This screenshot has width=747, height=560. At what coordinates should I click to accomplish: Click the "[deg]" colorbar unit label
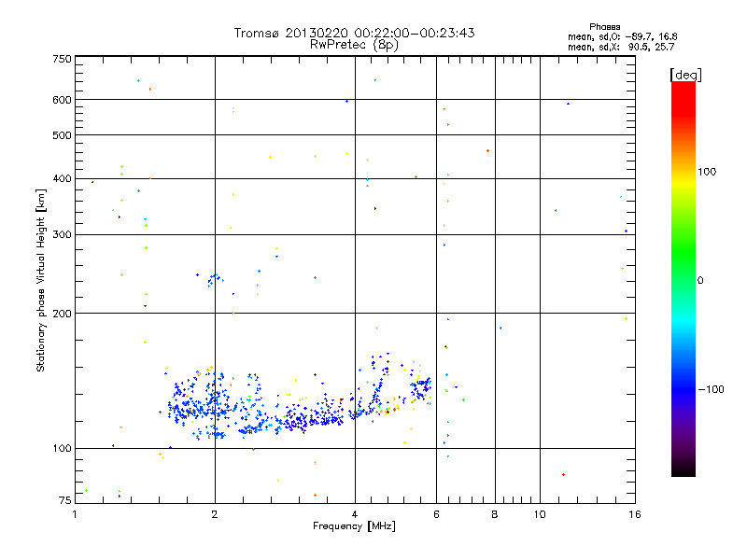pos(685,75)
